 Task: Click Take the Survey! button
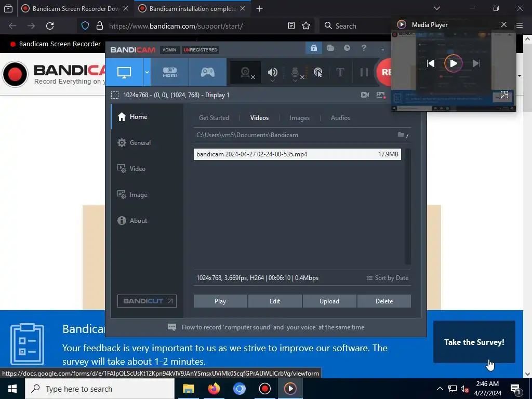pos(474,342)
